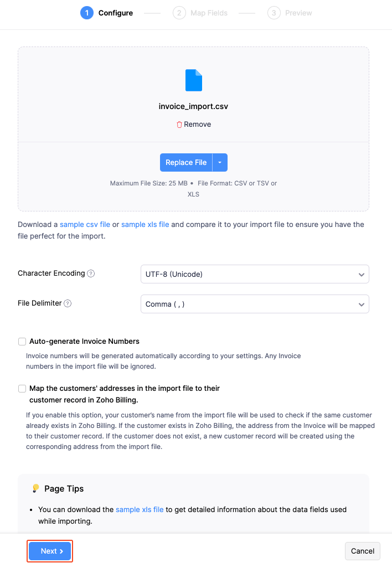
Task: Click Character Encoding help question icon
Action: point(91,273)
